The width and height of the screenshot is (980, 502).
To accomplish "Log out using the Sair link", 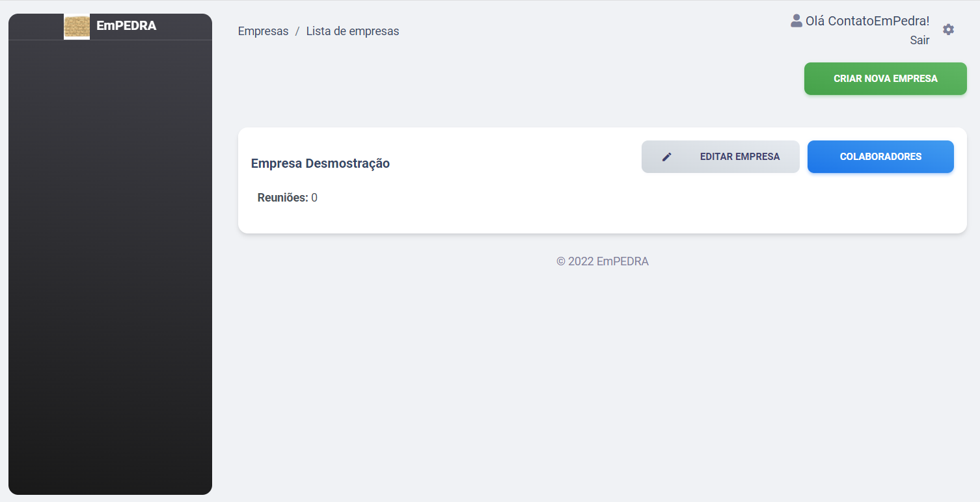I will pos(919,40).
